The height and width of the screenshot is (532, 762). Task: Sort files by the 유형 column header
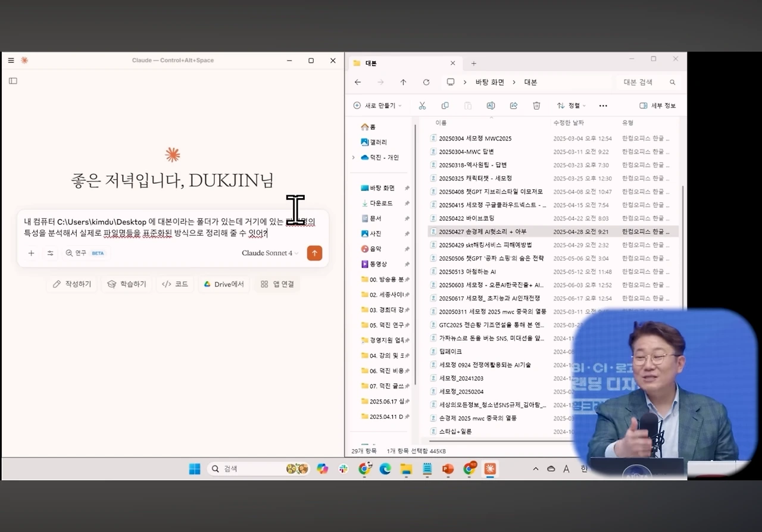point(628,123)
